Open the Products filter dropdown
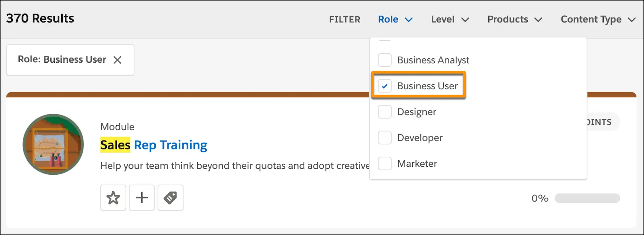This screenshot has height=235, width=644. [514, 19]
